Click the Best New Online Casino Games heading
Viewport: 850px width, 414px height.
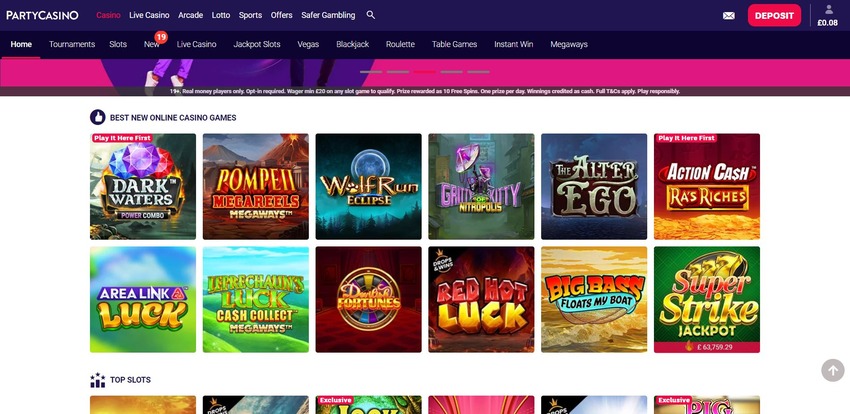click(173, 118)
